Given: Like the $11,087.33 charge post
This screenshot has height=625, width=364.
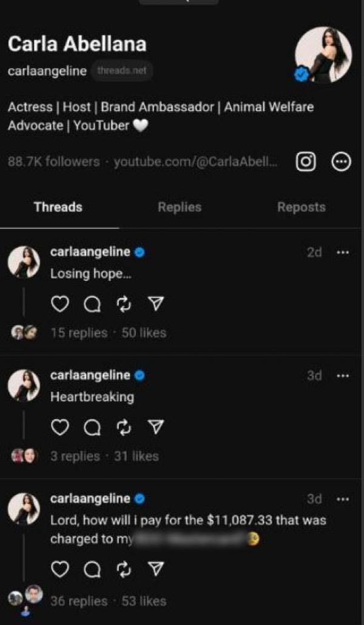Looking at the screenshot, I should tap(59, 569).
